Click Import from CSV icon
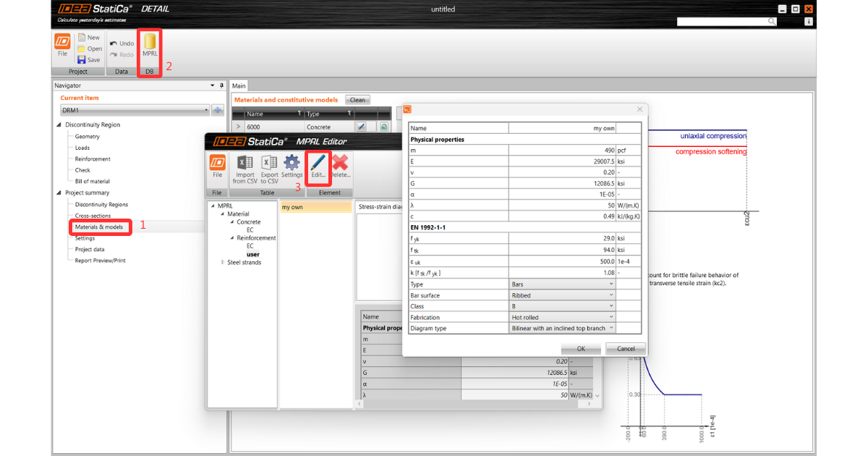Screen dimensions: 868x456 click(x=244, y=166)
